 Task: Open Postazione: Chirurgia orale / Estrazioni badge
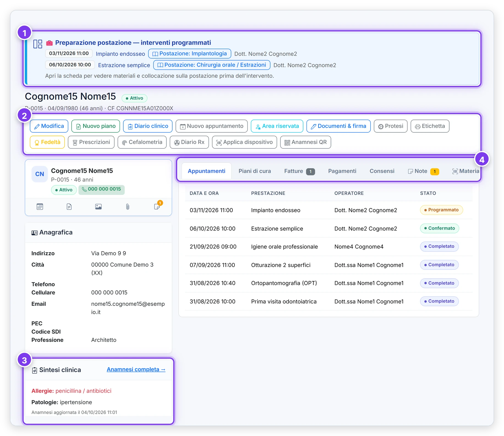click(212, 65)
